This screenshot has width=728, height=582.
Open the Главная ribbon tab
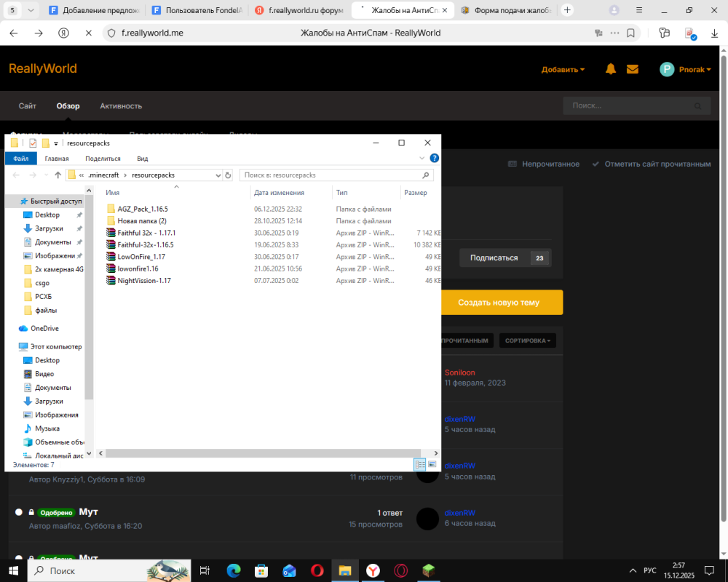[x=57, y=159]
